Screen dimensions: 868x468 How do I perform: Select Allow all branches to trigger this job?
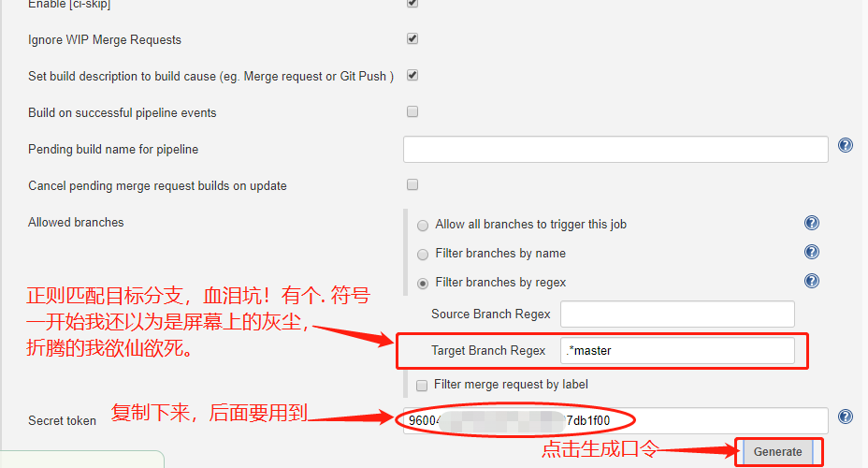tap(423, 226)
